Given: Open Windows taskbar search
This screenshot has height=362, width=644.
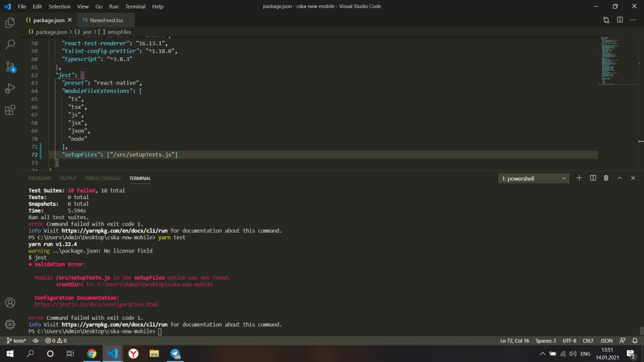Looking at the screenshot, I should click(30, 353).
